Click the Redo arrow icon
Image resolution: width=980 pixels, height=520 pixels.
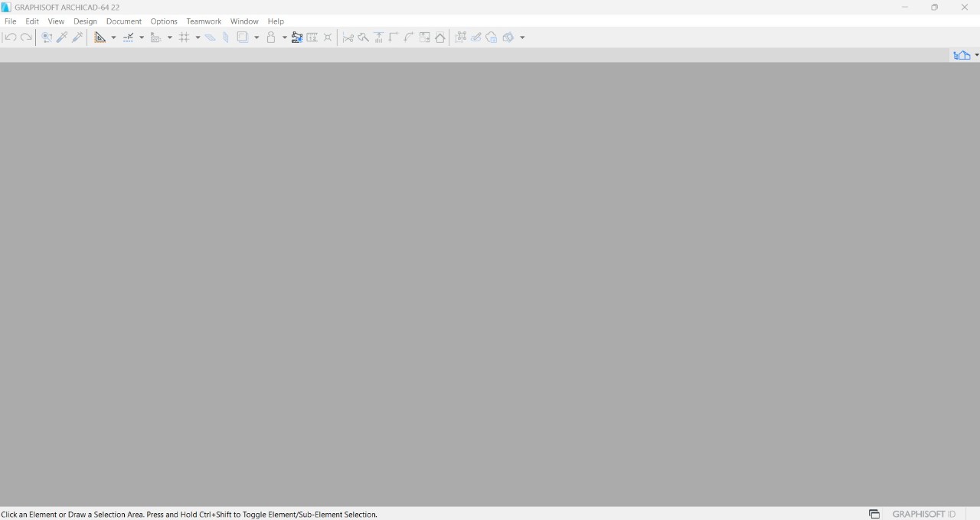point(26,38)
